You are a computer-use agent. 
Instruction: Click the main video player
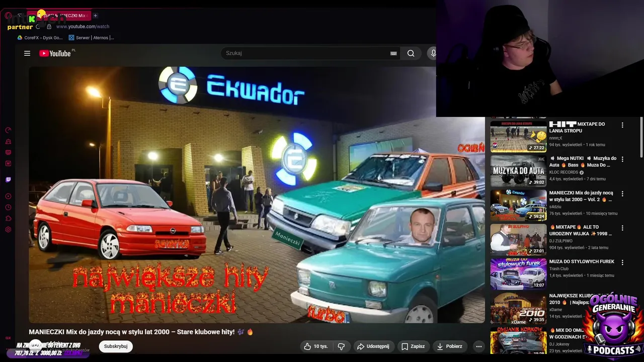[x=257, y=195]
